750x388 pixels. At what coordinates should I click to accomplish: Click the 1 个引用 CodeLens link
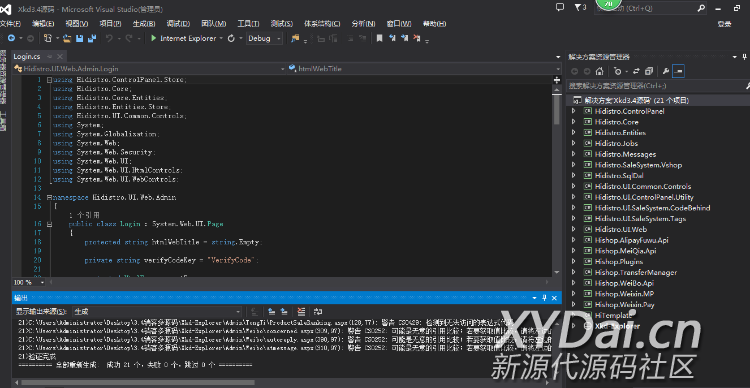[x=84, y=215]
